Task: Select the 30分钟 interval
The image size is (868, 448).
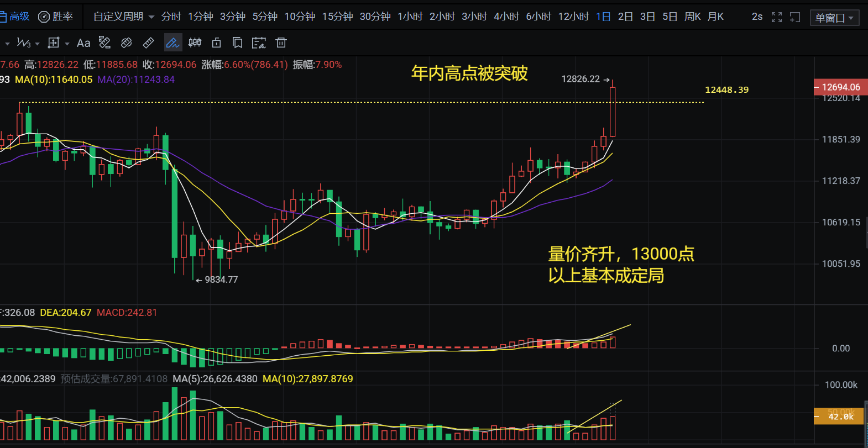Action: (375, 17)
